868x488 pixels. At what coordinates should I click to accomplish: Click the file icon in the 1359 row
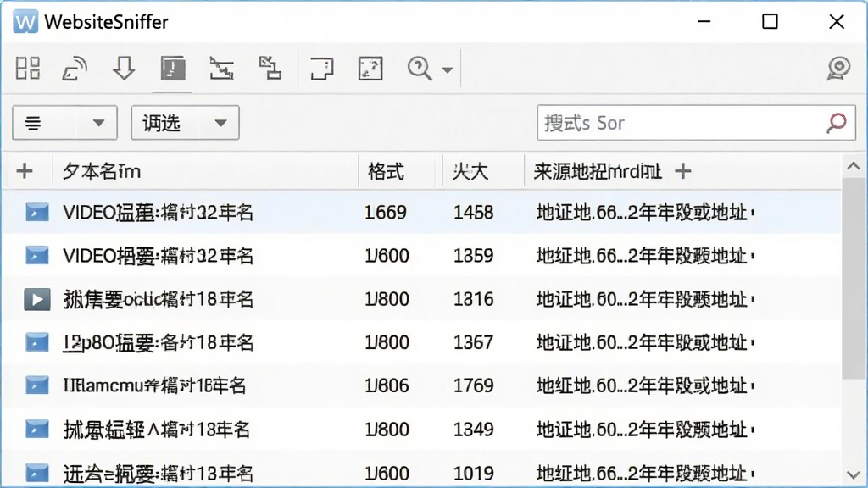pos(37,256)
